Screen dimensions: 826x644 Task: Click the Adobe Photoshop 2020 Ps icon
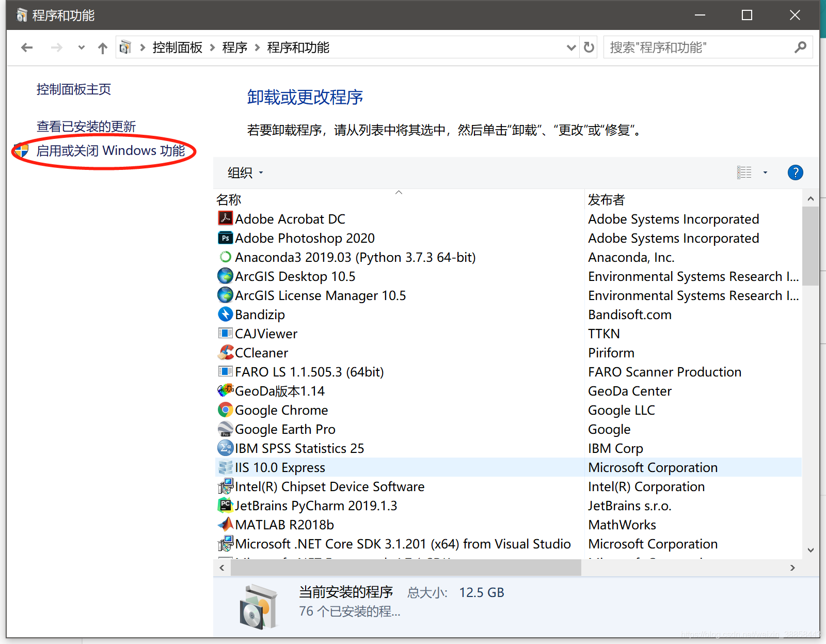coord(225,238)
